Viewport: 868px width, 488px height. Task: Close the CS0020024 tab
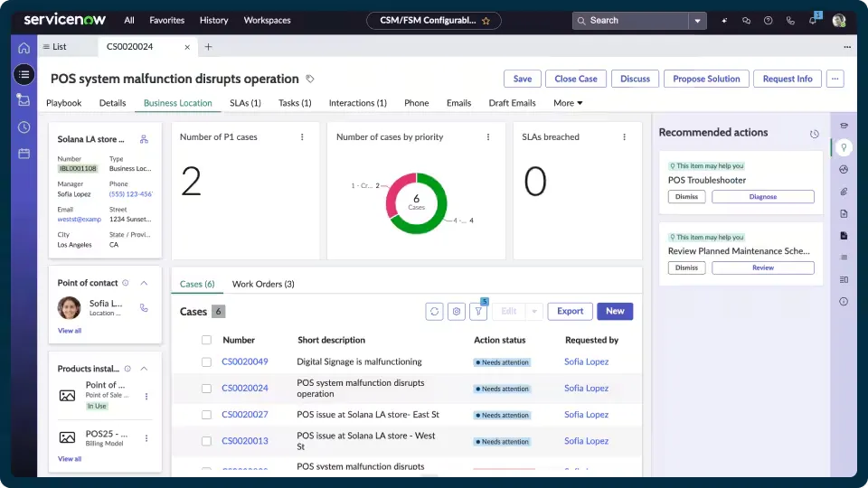(x=187, y=48)
